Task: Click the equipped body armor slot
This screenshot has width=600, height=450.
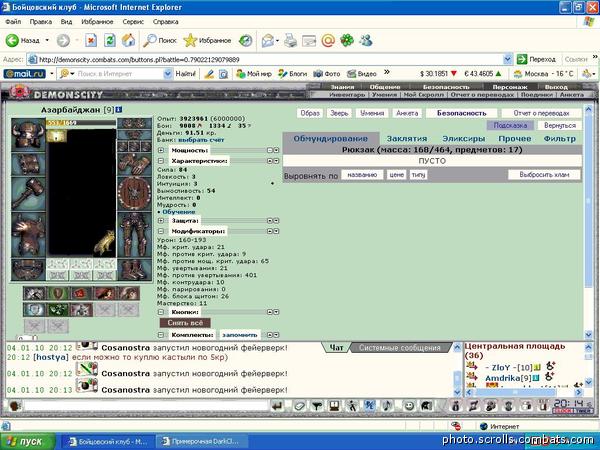Action: (28, 235)
